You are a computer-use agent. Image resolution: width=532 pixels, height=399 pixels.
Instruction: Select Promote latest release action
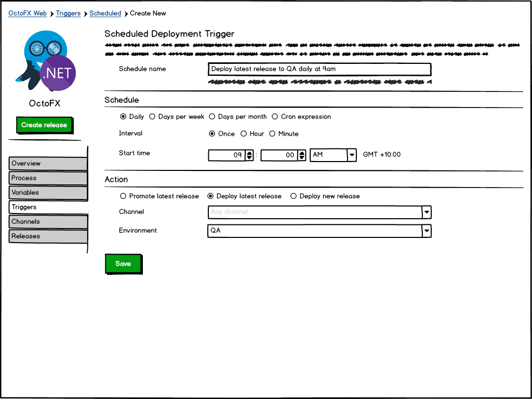(123, 196)
